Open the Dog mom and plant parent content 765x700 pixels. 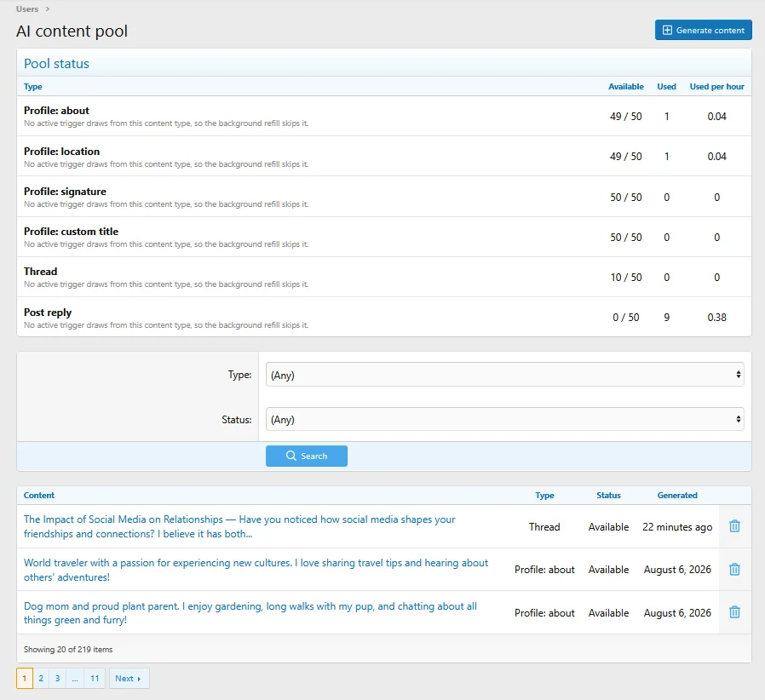click(250, 612)
